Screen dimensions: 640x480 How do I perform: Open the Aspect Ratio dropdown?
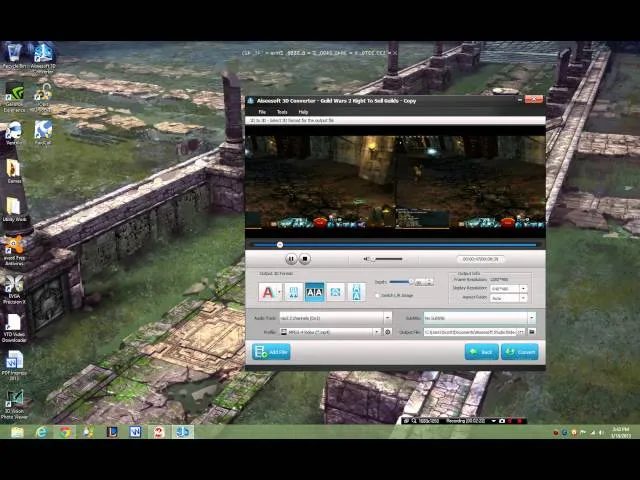(523, 298)
